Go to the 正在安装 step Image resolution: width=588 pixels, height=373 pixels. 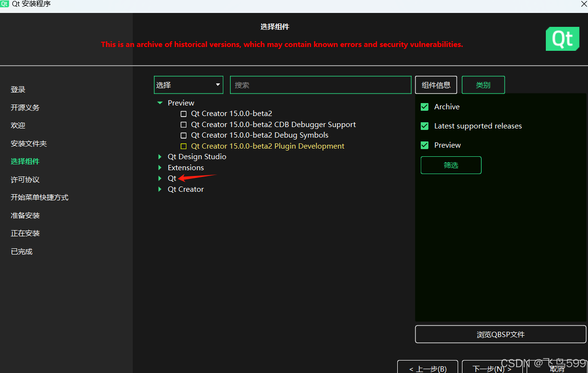point(25,233)
